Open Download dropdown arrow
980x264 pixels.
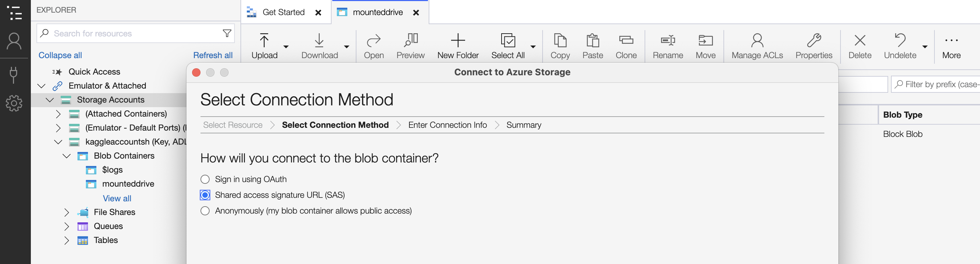347,47
